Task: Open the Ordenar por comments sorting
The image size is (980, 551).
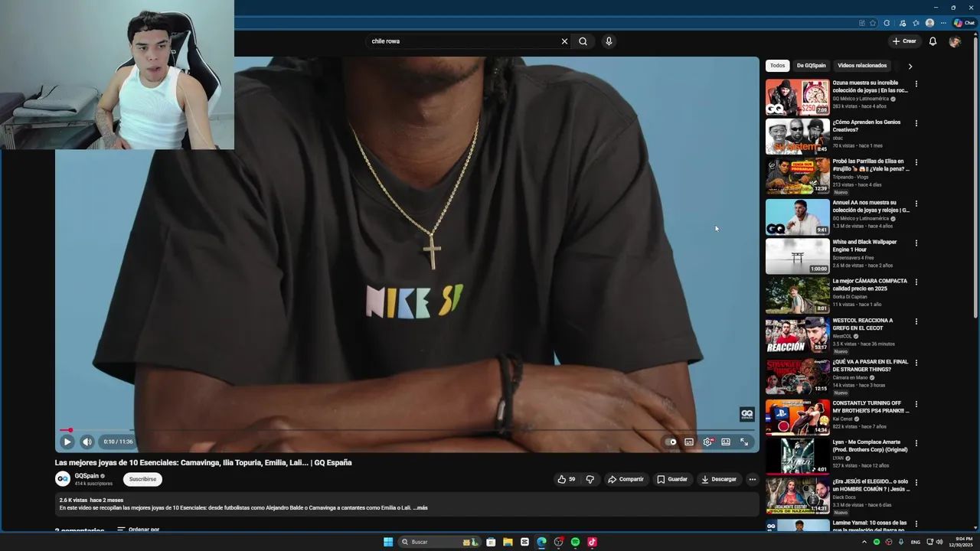Action: pyautogui.click(x=138, y=530)
